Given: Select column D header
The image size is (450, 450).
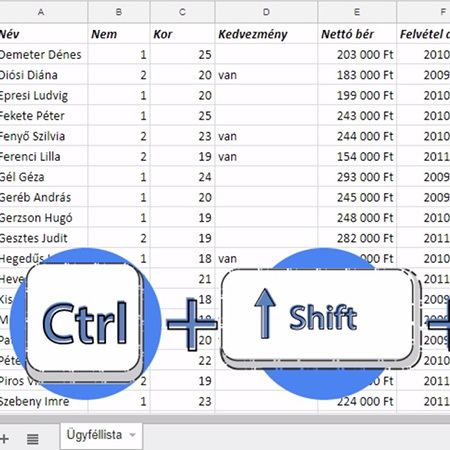Looking at the screenshot, I should point(267,12).
